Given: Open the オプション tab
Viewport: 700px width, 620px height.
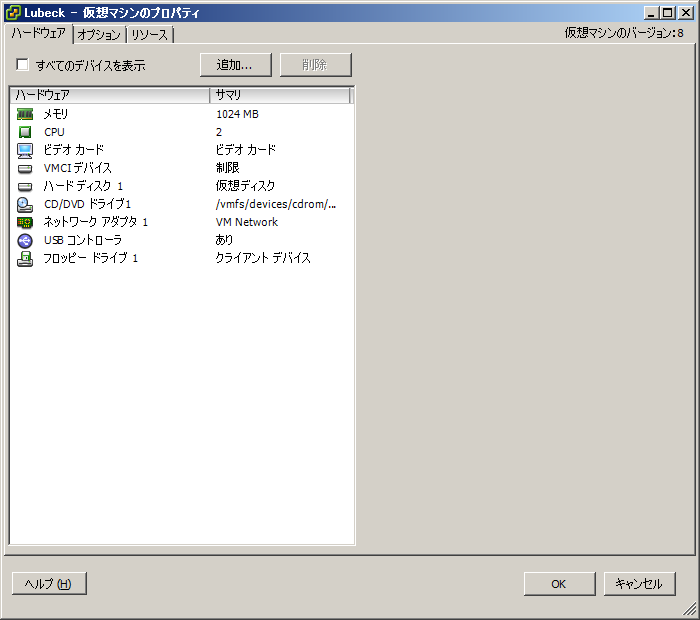Looking at the screenshot, I should [99, 34].
